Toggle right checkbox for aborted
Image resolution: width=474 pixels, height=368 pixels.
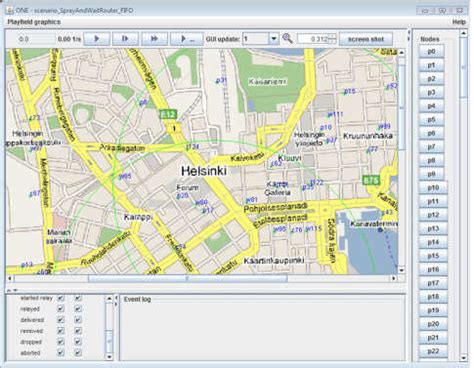(78, 353)
